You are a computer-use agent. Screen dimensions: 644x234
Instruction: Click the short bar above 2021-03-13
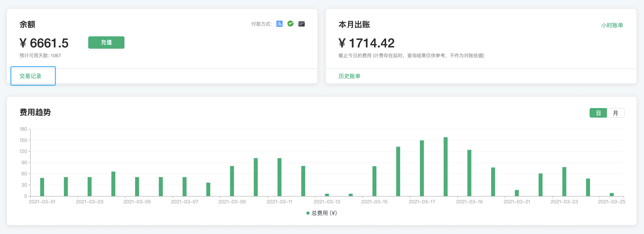327,195
